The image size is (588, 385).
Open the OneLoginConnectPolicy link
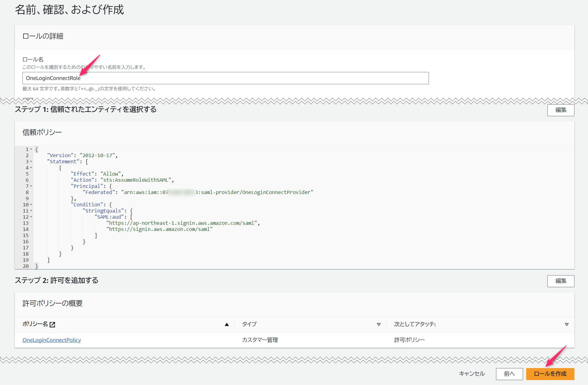click(x=52, y=340)
